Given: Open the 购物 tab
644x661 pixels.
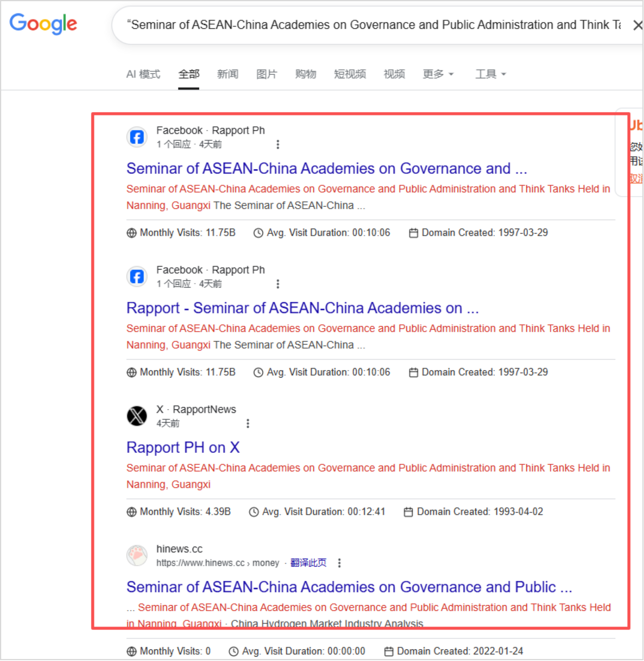Looking at the screenshot, I should click(x=305, y=74).
